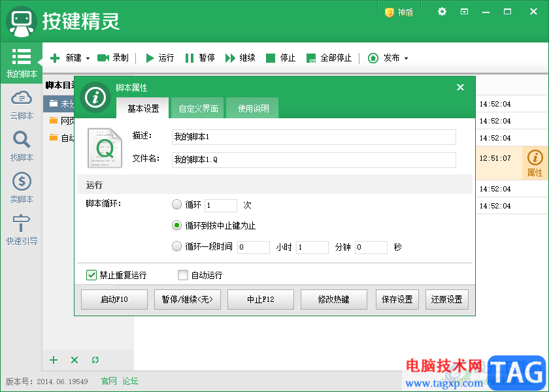Select the third folder starting with 自
This screenshot has height=392, width=549.
(59, 138)
